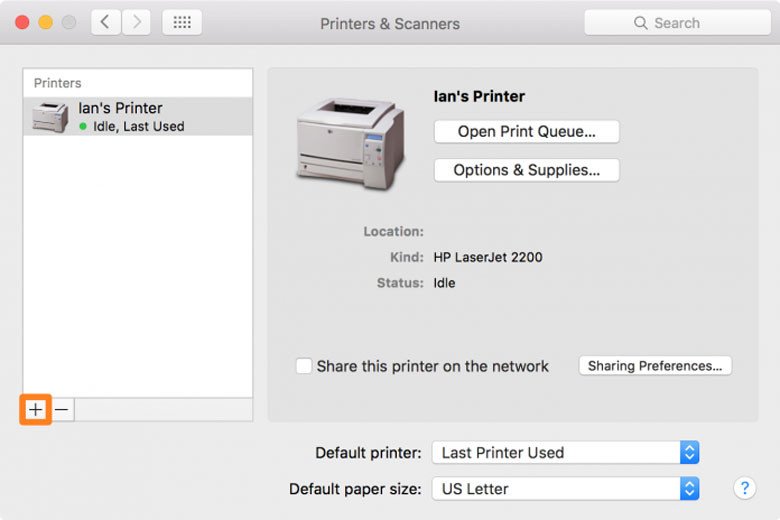
Task: Click the large HP LaserJet printer image
Action: pos(350,142)
